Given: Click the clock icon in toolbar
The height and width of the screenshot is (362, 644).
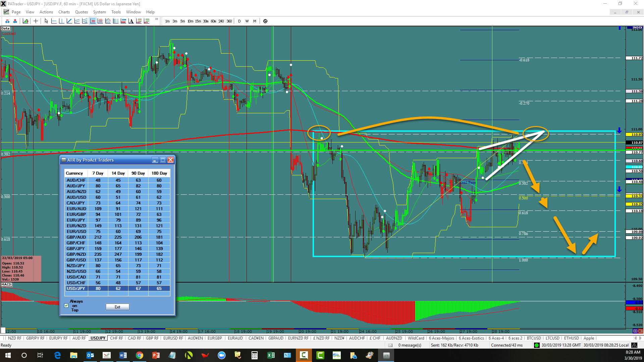Looking at the screenshot, I should point(265,21).
